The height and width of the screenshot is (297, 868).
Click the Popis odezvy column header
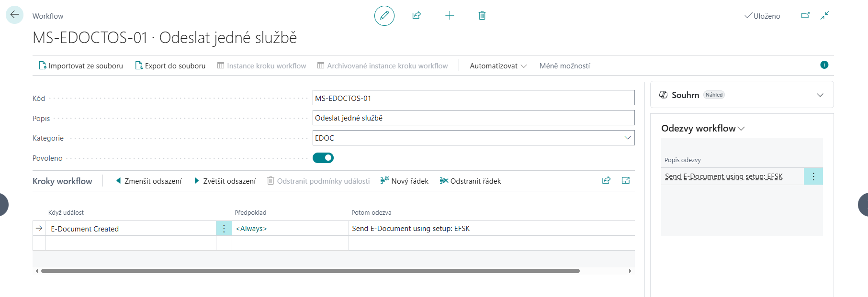coord(683,160)
